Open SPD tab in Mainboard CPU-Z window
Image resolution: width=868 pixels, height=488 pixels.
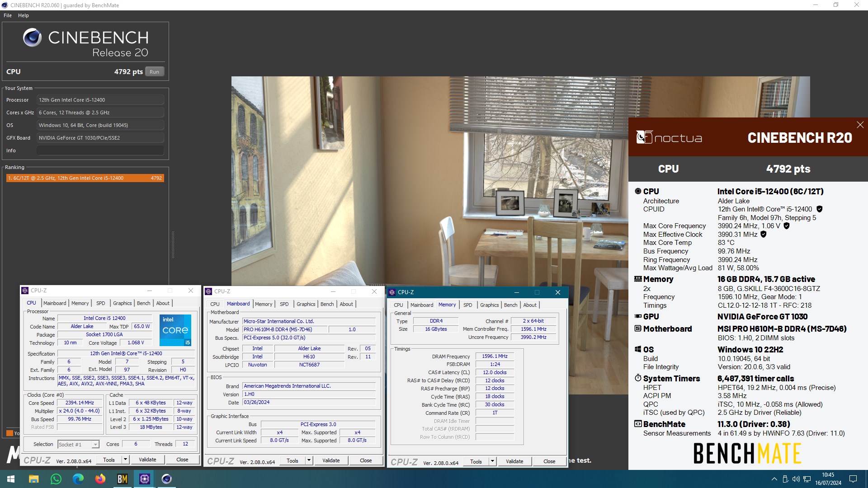[284, 304]
